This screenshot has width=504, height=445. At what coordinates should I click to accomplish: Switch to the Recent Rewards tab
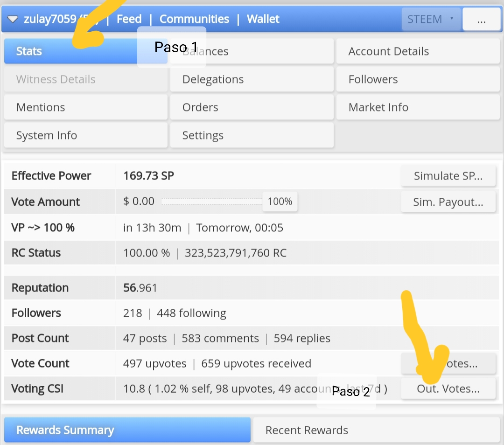(377, 430)
